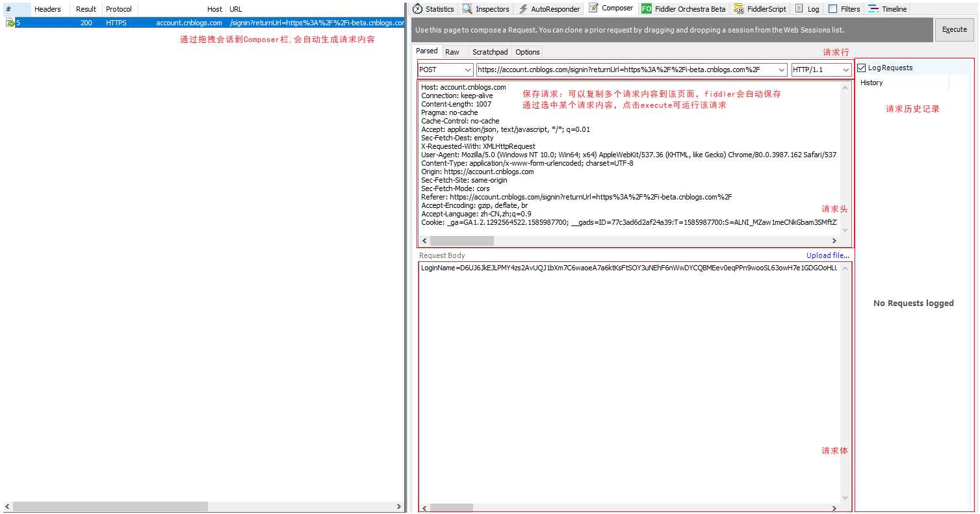Open the Filters tab
The height and width of the screenshot is (514, 980).
coord(844,9)
